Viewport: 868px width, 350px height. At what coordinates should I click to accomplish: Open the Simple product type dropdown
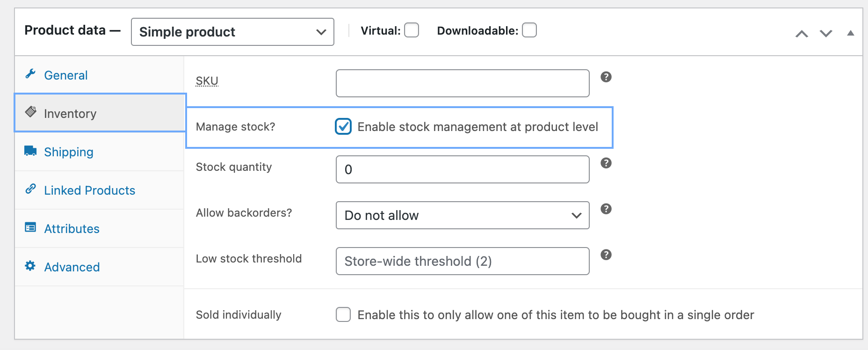(x=232, y=32)
